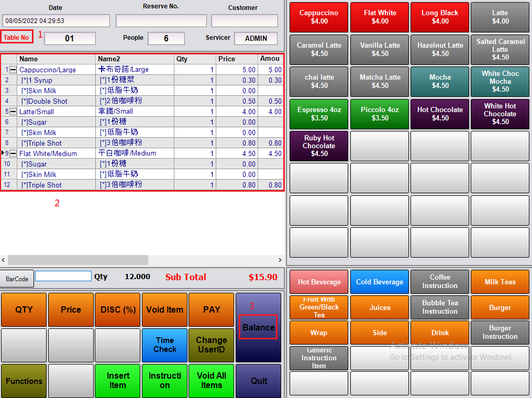
Task: Add a Cappuccino $4.00 to order
Action: 319,17
